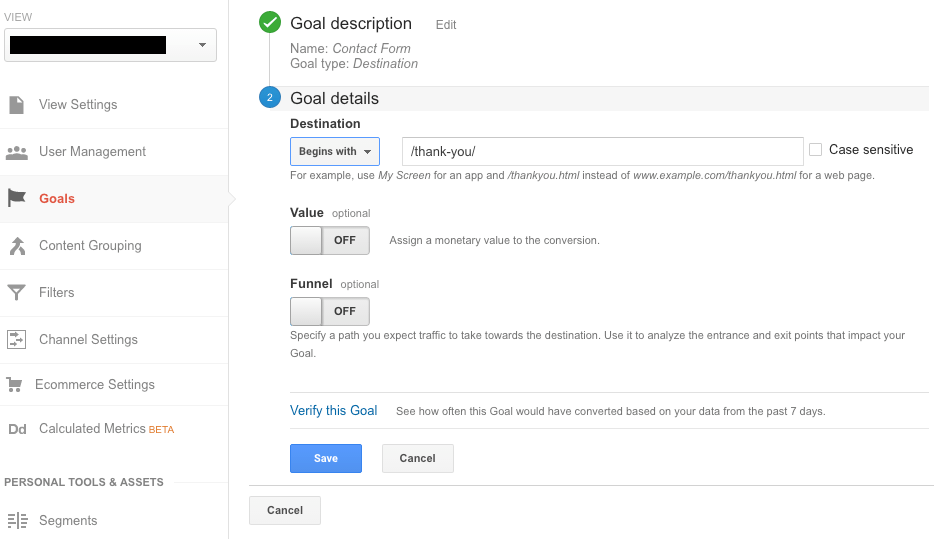
Task: Click the Channel Settings arrows icon
Action: tap(17, 339)
